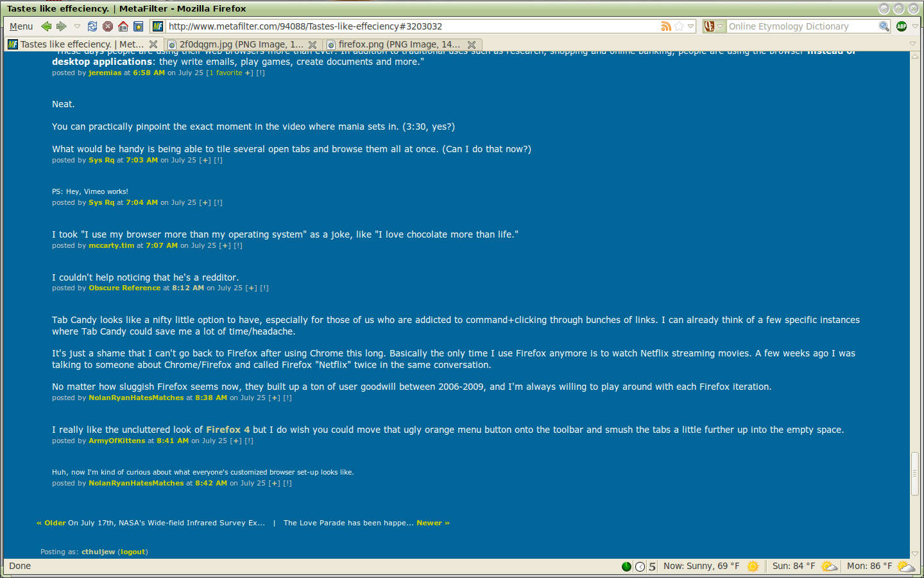Open the back/forward history dropdown
This screenshot has width=924, height=578.
tap(77, 26)
